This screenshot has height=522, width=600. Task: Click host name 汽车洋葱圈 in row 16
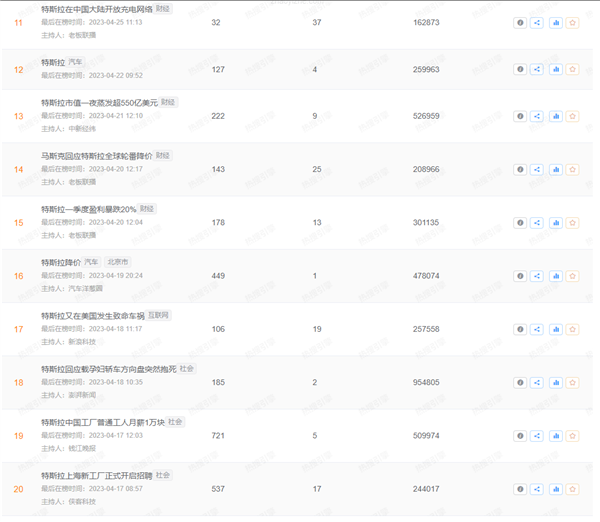click(85, 288)
